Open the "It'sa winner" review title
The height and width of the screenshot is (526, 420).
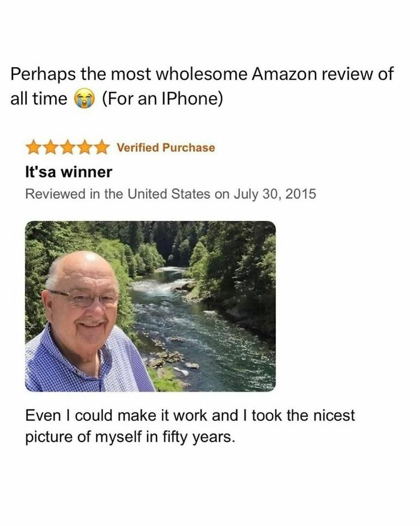click(69, 172)
